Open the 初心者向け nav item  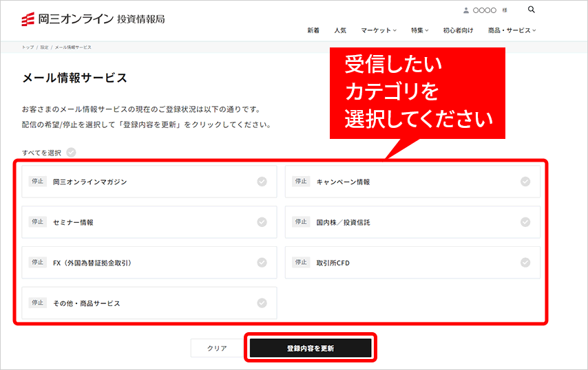[x=458, y=30]
